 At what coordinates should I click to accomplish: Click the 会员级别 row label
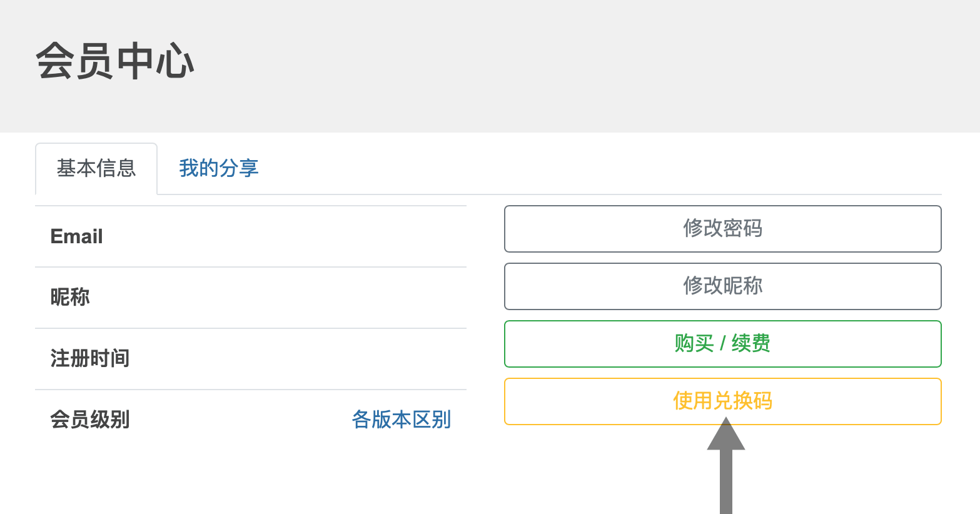click(90, 420)
